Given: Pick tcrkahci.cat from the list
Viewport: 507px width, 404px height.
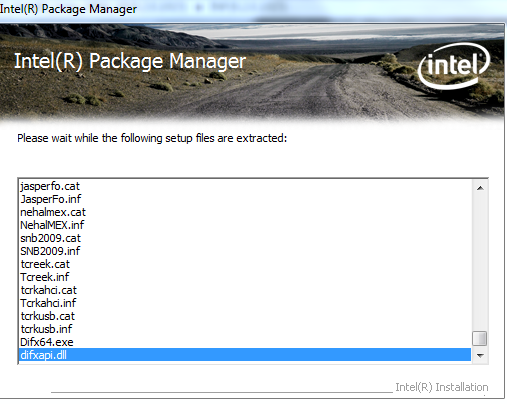Looking at the screenshot, I should [x=245, y=290].
